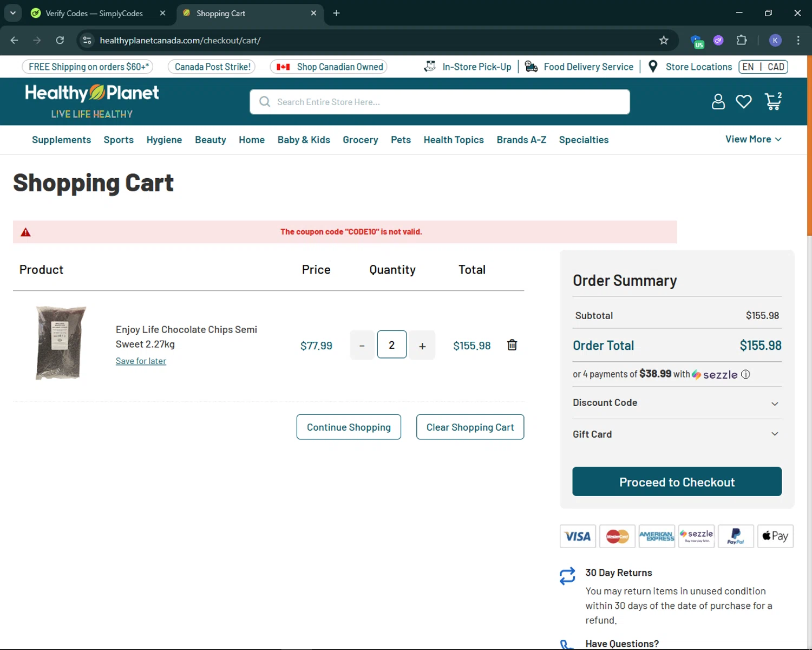Increase quantity with the plus button
812x650 pixels.
point(422,345)
